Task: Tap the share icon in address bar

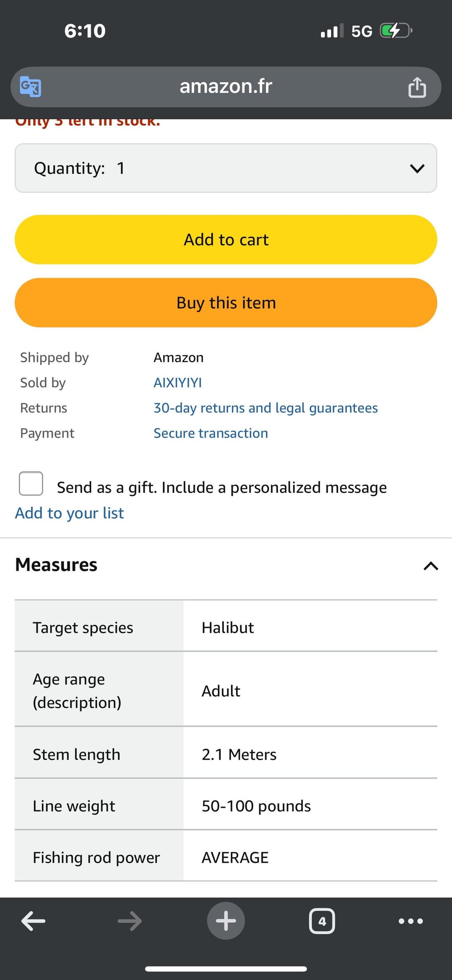Action: tap(417, 87)
